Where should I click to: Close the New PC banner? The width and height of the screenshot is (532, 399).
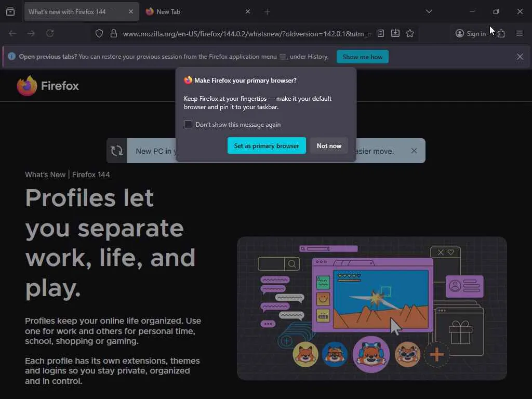[x=414, y=151]
